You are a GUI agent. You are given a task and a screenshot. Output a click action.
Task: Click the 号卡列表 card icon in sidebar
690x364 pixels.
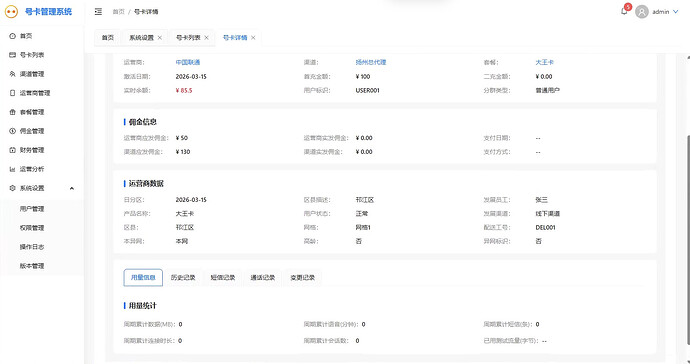(x=12, y=55)
